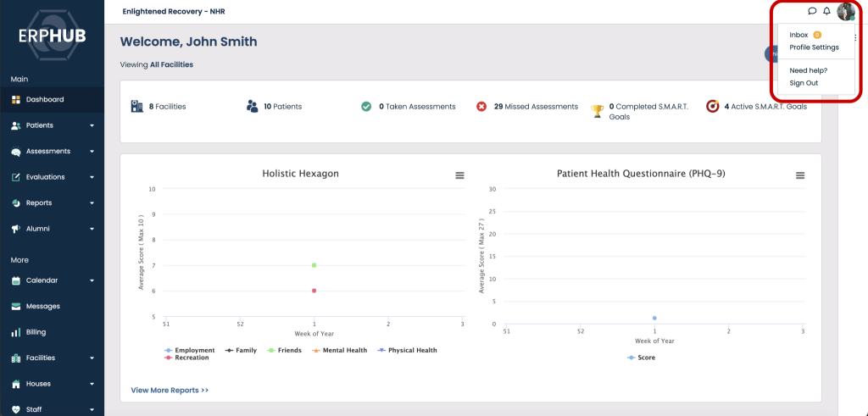Click the Evaluations edit icon
The height and width of the screenshot is (416, 868).
16,177
